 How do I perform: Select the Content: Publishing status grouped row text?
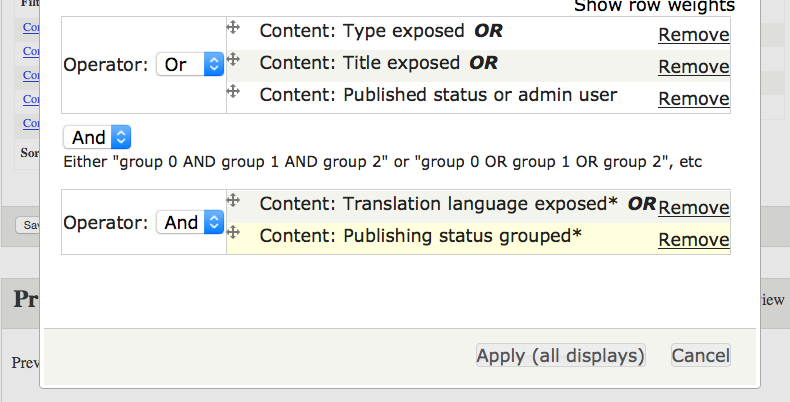[420, 236]
